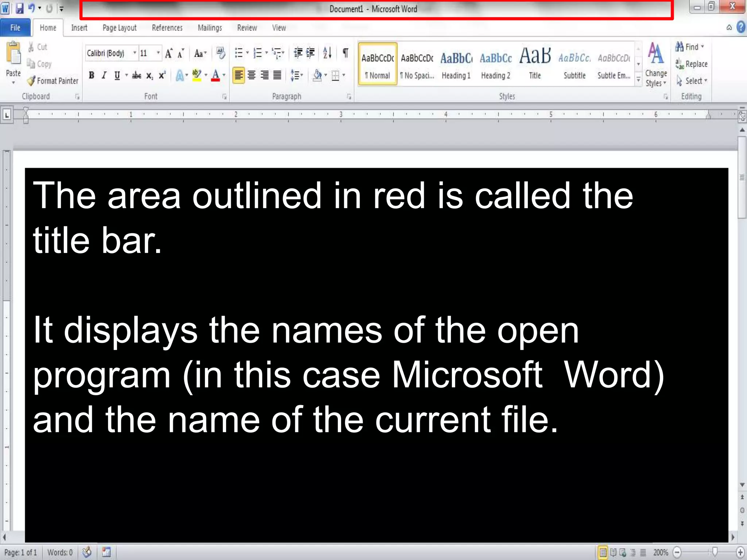Click the Text Effects icon

[180, 75]
